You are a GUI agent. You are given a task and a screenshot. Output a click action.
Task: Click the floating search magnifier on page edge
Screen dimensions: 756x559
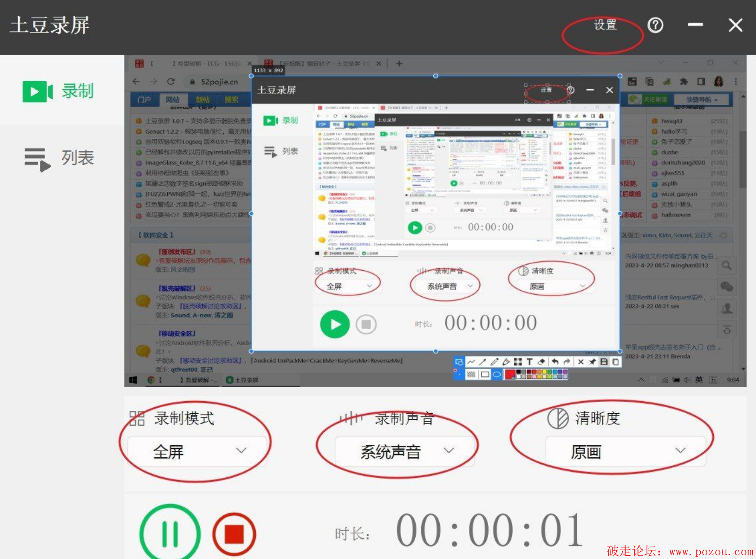pos(726,266)
